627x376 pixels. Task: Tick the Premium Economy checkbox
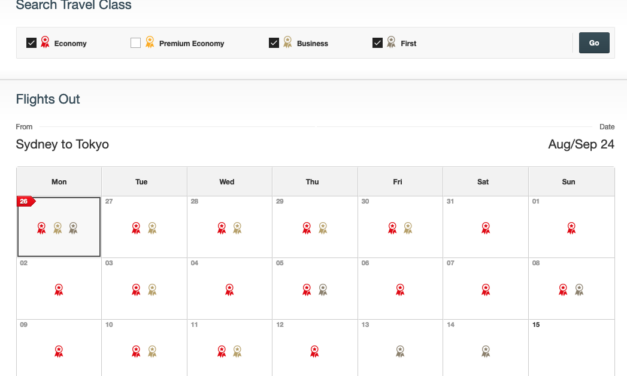pos(136,43)
